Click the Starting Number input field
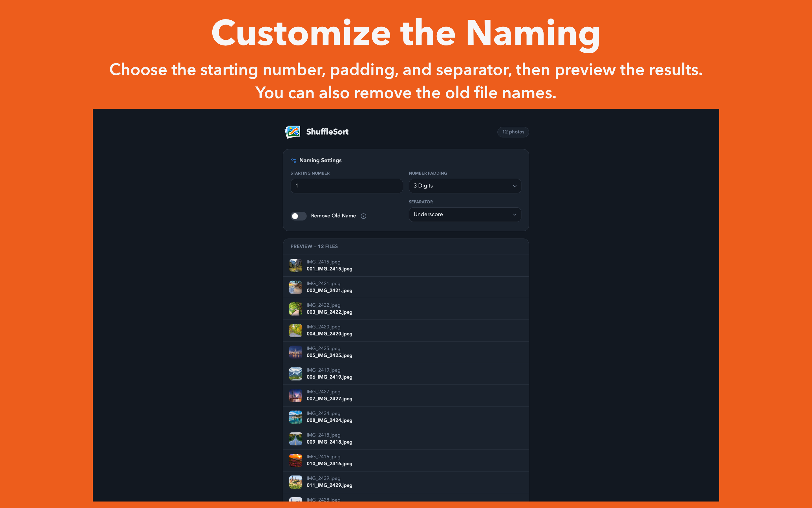This screenshot has height=508, width=812. 346,186
